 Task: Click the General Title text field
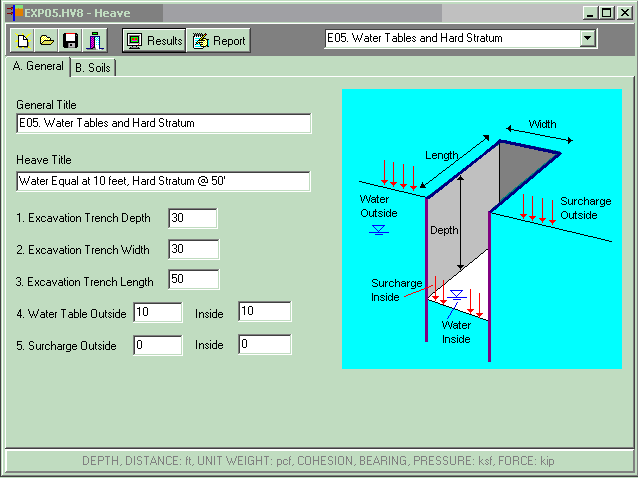(x=164, y=123)
